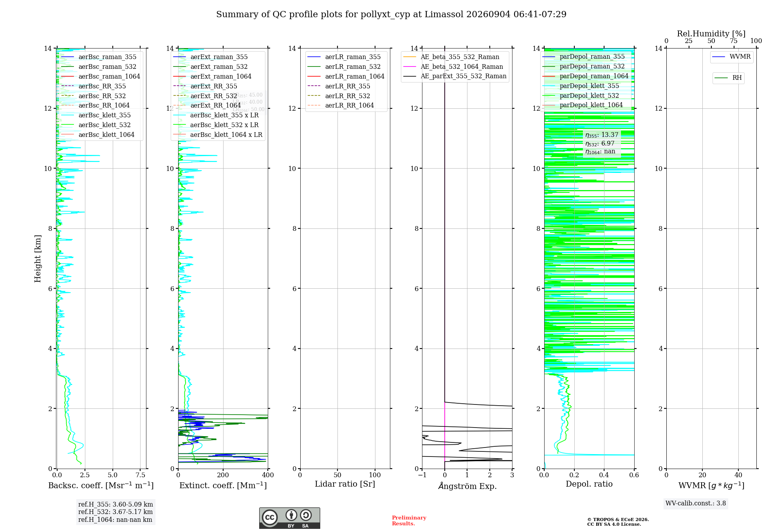
Task: Select legend entry aerLR_raman_355
Action: click(x=344, y=57)
